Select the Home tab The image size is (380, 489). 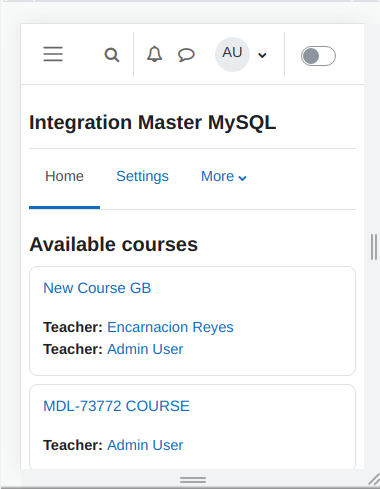point(64,176)
